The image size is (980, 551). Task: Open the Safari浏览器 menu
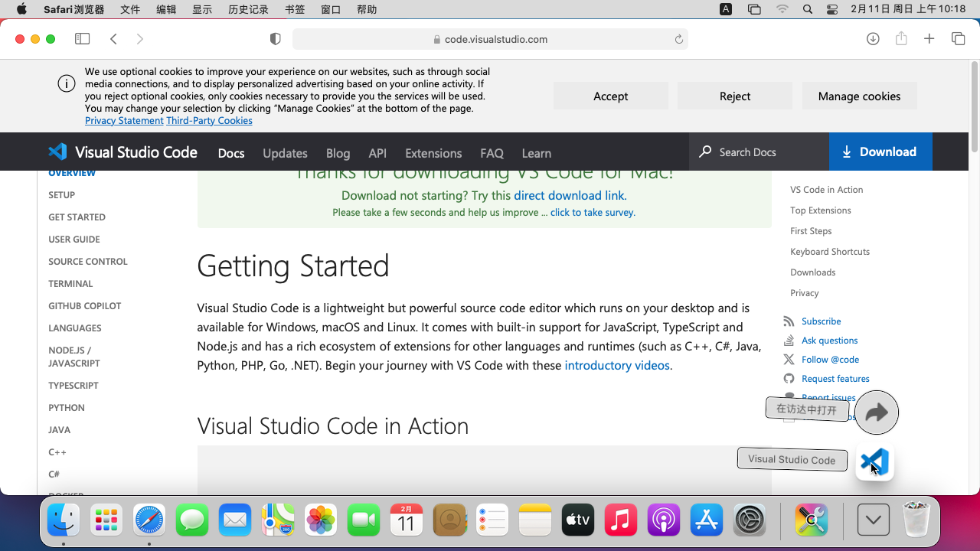[x=74, y=10]
